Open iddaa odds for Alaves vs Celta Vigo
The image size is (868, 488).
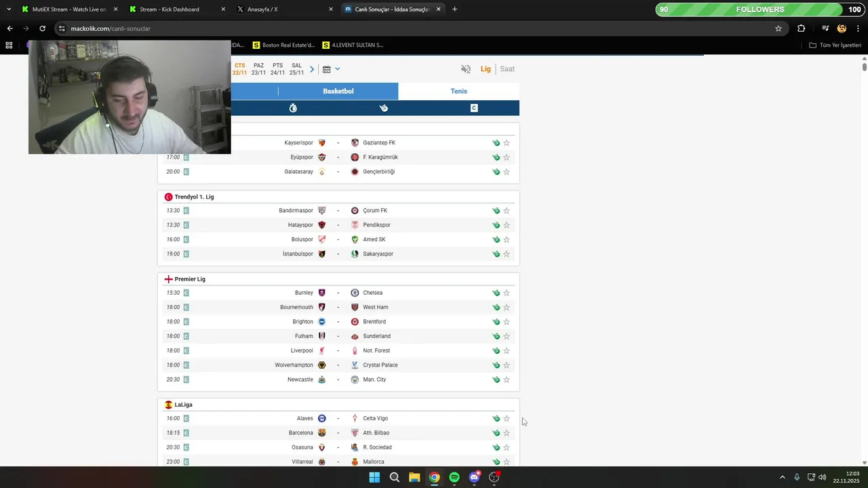496,419
